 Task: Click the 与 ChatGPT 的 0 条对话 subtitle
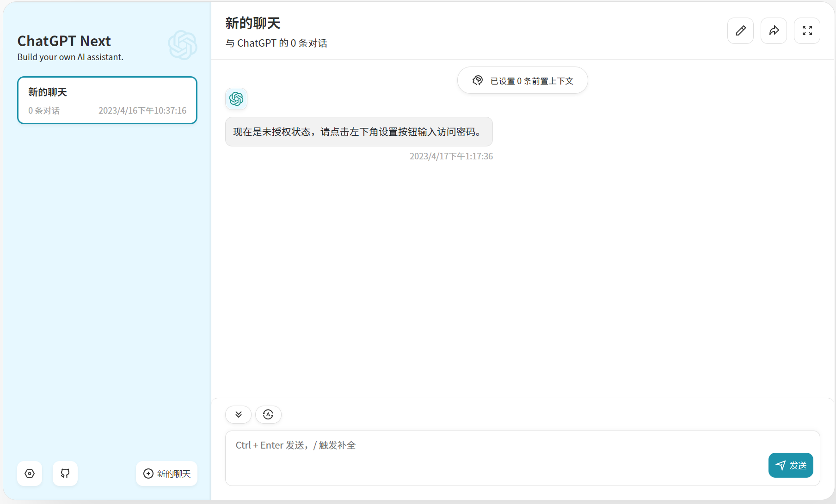pos(276,43)
